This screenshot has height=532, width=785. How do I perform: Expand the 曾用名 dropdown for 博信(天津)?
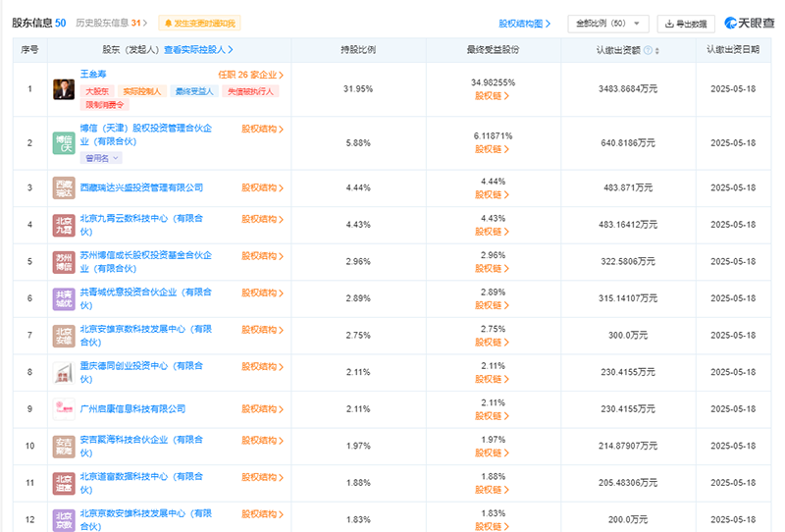pos(101,158)
